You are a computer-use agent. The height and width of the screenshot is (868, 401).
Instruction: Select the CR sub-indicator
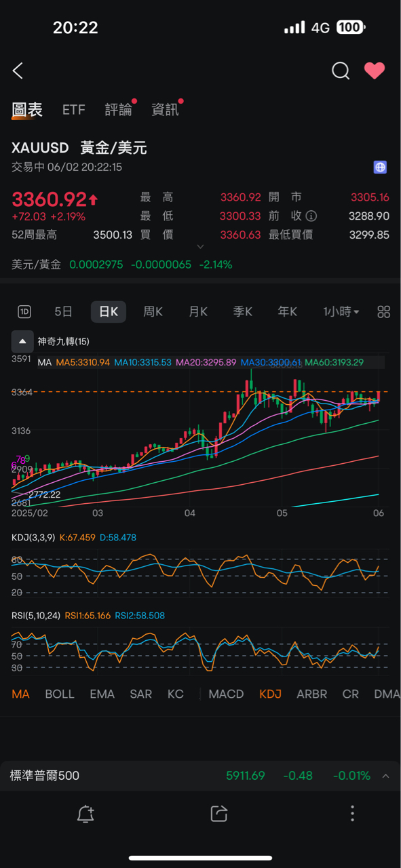[351, 694]
